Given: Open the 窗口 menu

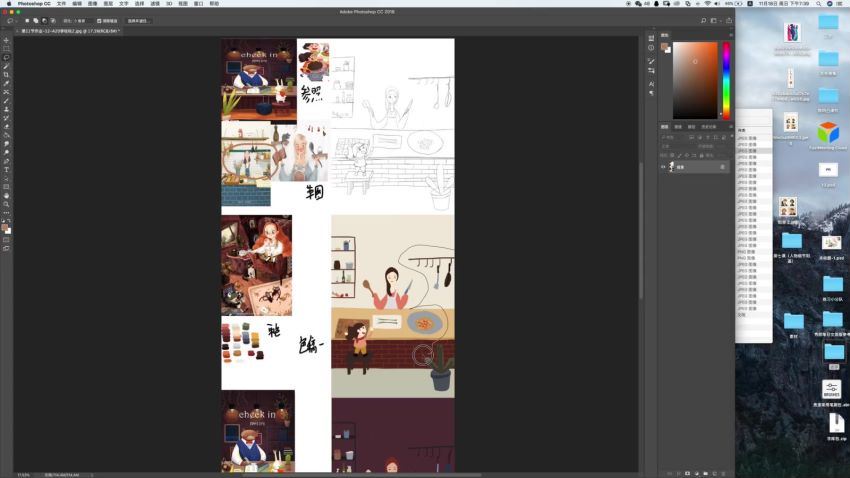Looking at the screenshot, I should pos(198,3).
